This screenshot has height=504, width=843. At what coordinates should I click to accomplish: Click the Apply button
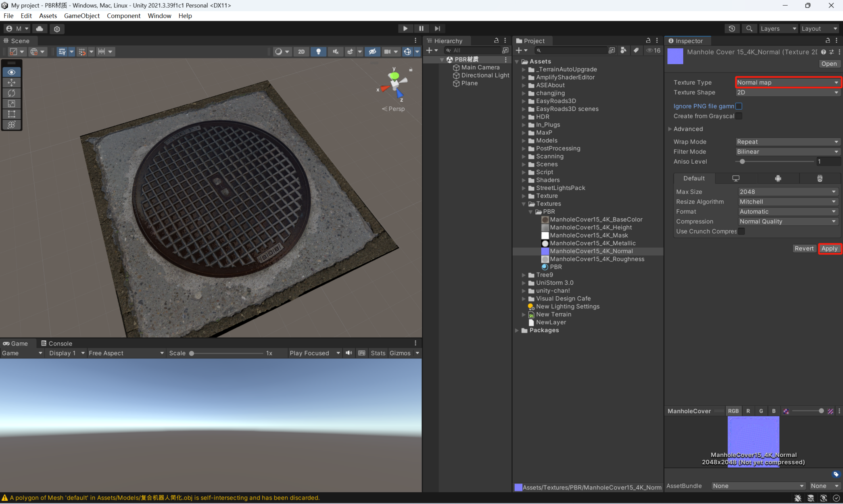tap(829, 249)
